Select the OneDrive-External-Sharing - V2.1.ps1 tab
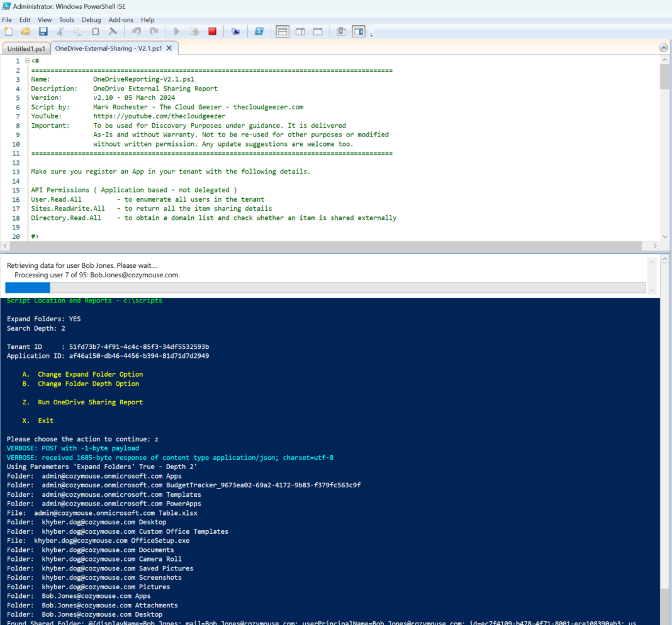 (x=108, y=48)
